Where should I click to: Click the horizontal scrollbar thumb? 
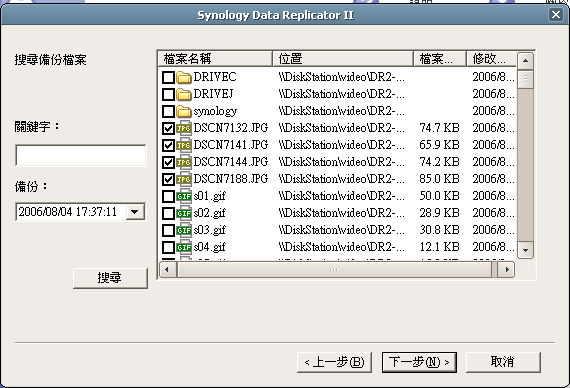[x=334, y=270]
